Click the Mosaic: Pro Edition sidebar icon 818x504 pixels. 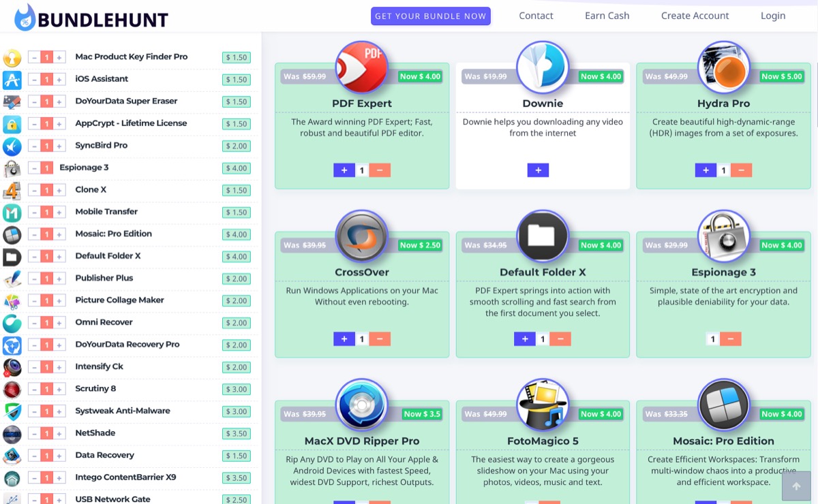(12, 235)
